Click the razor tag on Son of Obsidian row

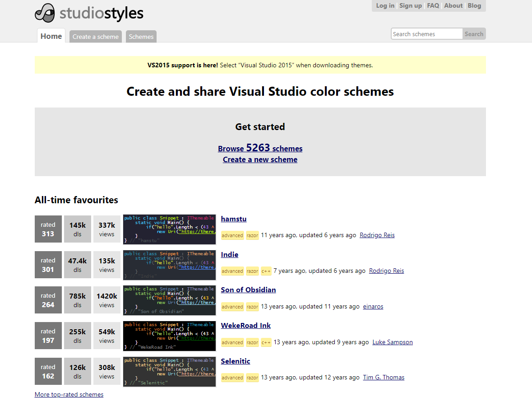coord(252,307)
